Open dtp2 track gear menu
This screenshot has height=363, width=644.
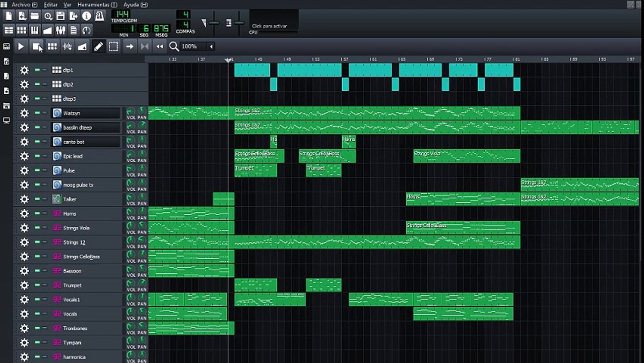pyautogui.click(x=24, y=84)
